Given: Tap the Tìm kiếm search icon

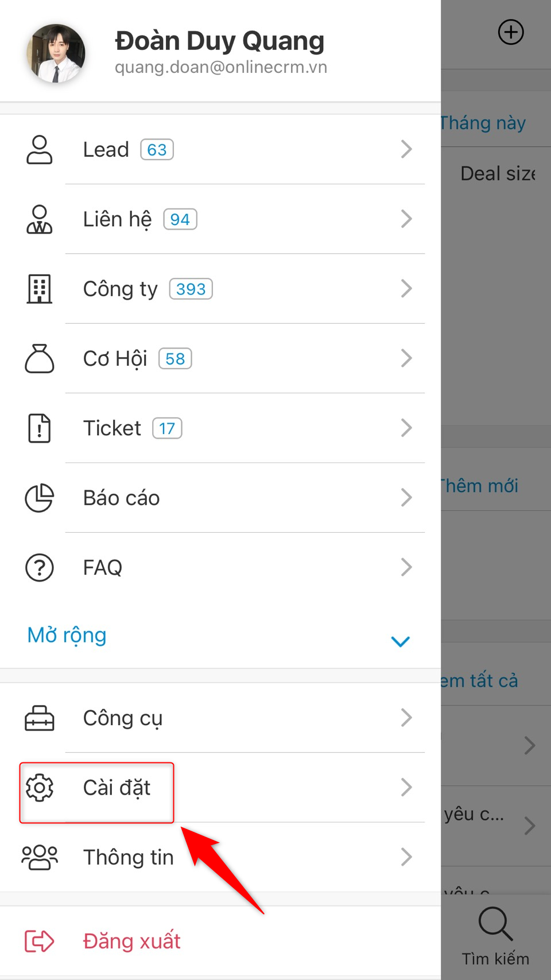Looking at the screenshot, I should click(x=495, y=923).
